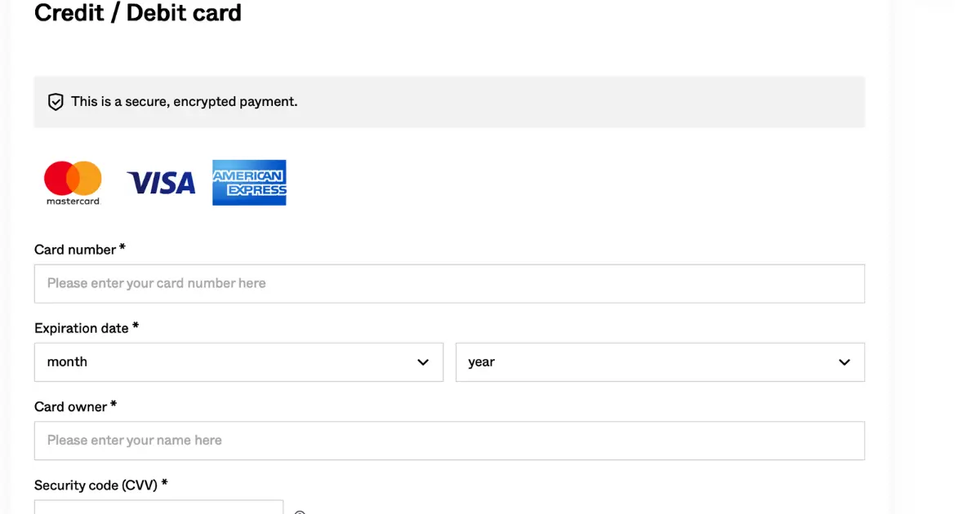
Task: Click the Visa logo
Action: tap(162, 183)
